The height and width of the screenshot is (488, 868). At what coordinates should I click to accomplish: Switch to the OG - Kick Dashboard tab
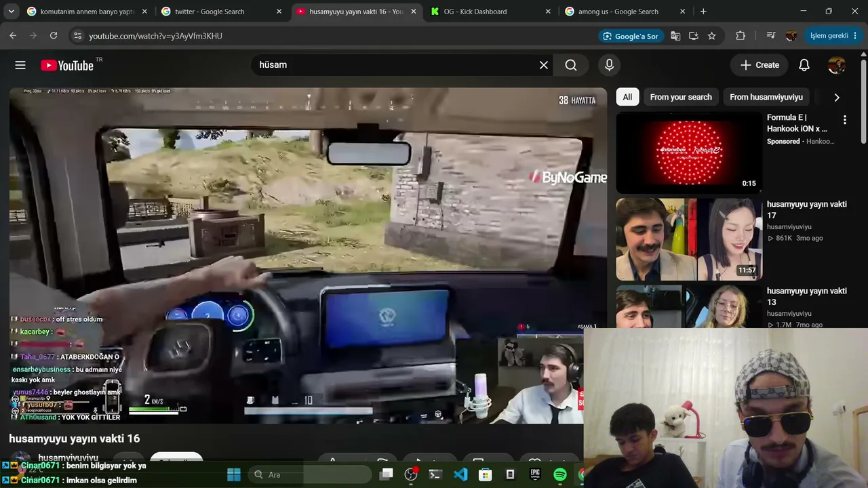pyautogui.click(x=490, y=12)
